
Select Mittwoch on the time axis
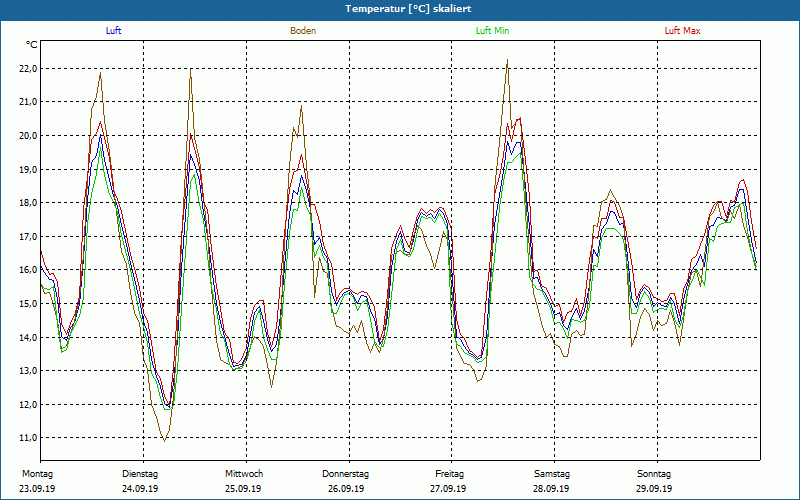click(243, 473)
